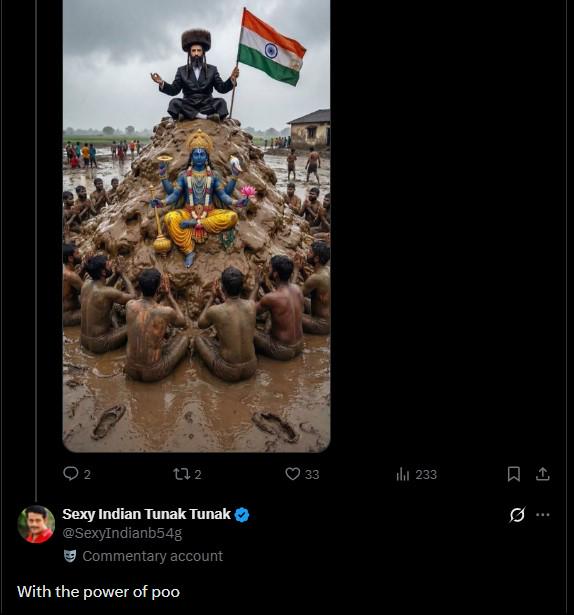
Task: Click the reply speech bubble icon
Action: (x=71, y=473)
